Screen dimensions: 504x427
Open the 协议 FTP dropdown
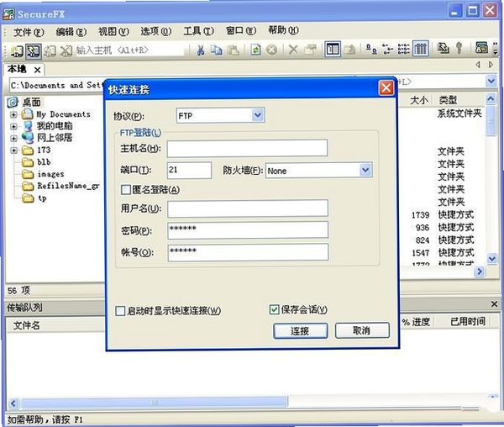tap(258, 115)
